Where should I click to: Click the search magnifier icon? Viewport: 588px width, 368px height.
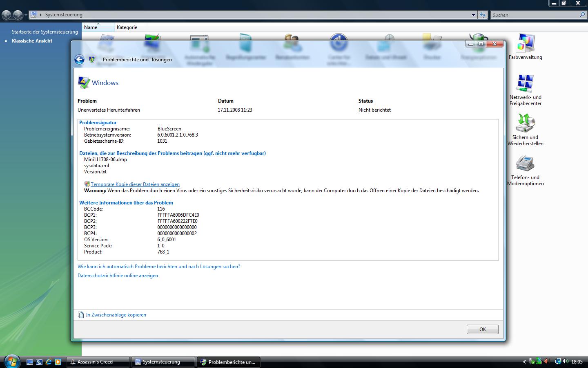click(x=582, y=15)
